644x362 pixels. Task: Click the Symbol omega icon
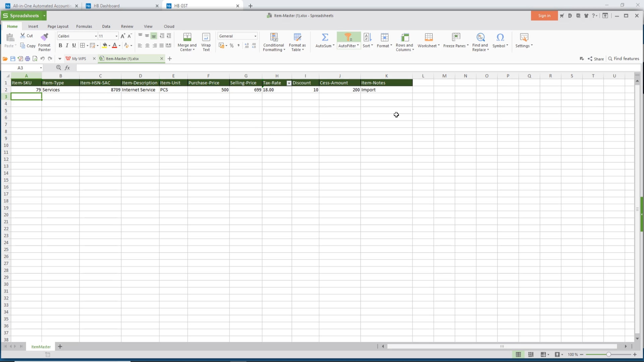pos(500,38)
